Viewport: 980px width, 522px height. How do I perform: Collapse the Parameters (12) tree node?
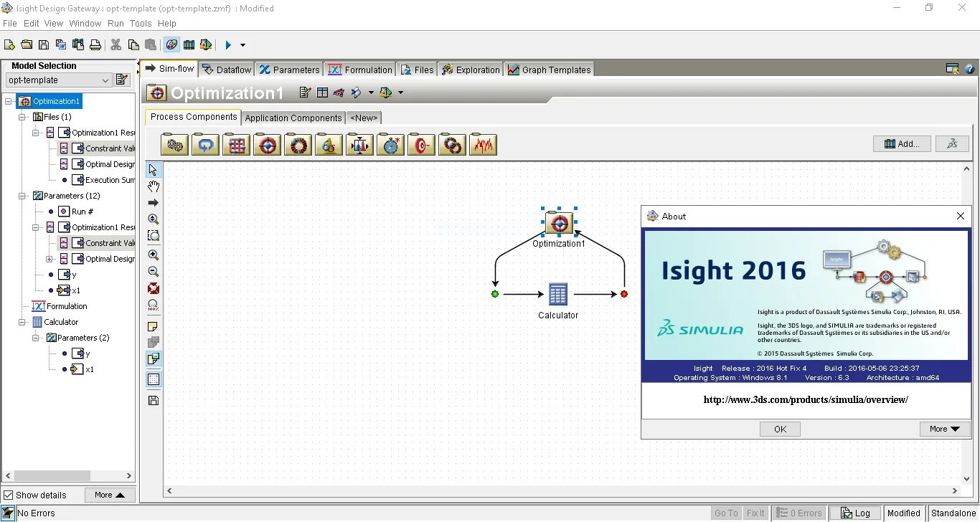click(x=22, y=196)
